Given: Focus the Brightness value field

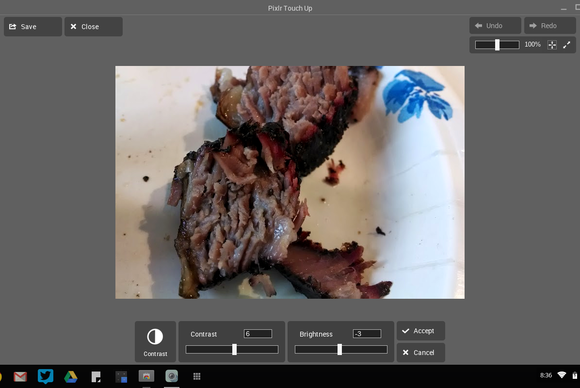Looking at the screenshot, I should [x=367, y=334].
